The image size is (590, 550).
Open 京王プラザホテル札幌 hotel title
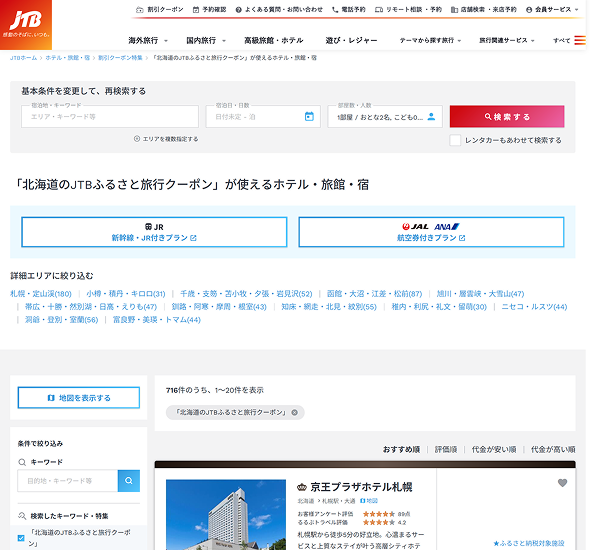(x=361, y=487)
